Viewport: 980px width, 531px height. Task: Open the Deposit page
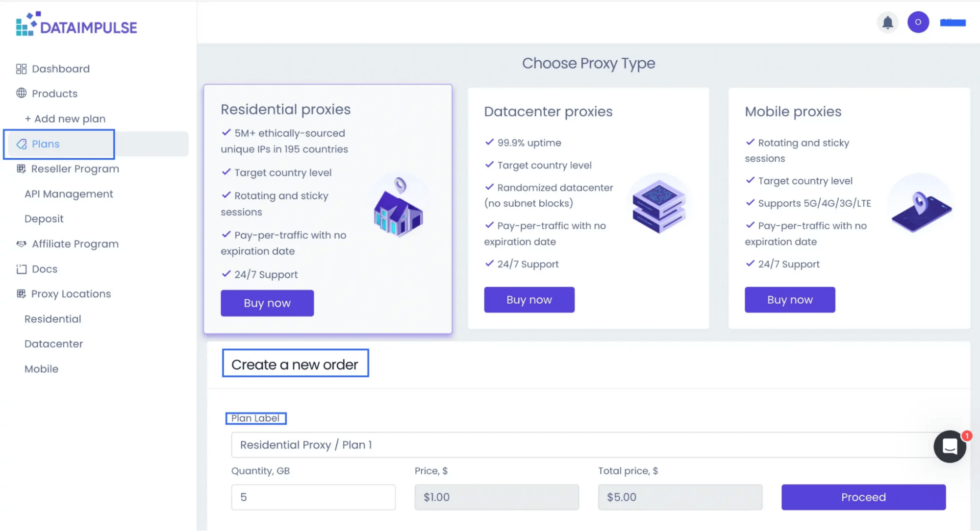[x=44, y=219]
